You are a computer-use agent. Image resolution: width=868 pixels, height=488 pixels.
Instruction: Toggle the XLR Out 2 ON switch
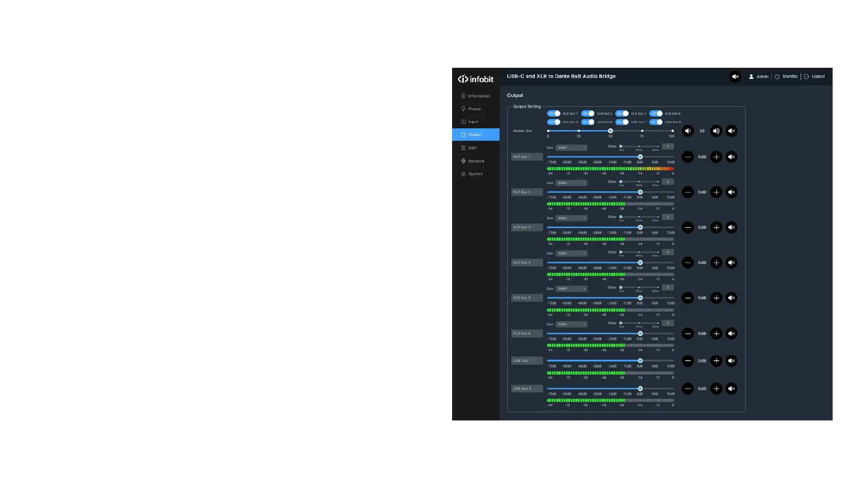point(588,113)
